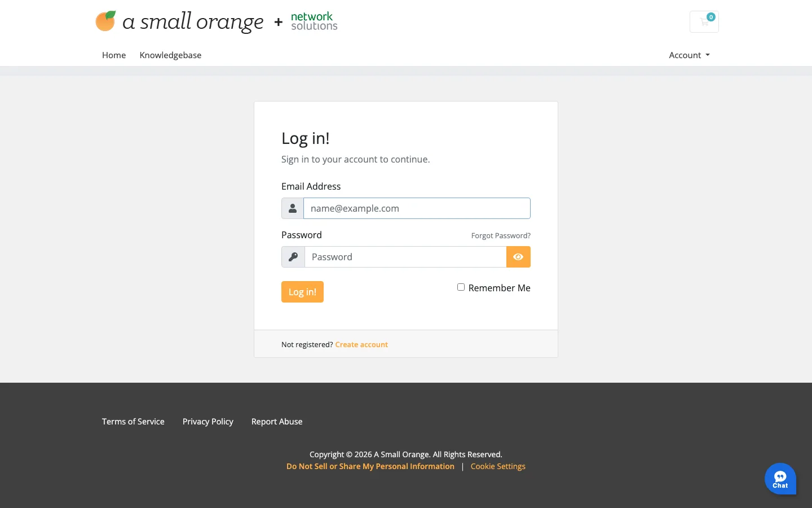Follow the Forgot Password? link
Screen dimensions: 812x508
pyautogui.click(x=501, y=235)
